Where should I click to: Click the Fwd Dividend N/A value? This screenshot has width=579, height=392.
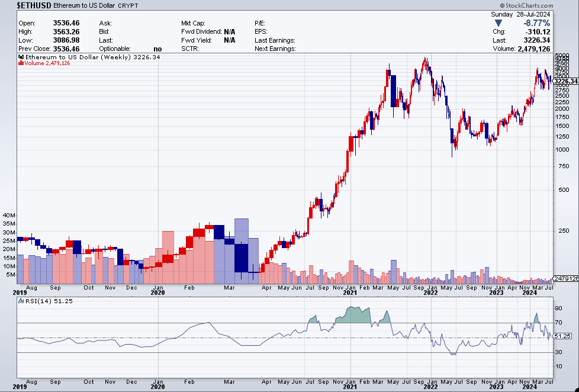pos(229,32)
